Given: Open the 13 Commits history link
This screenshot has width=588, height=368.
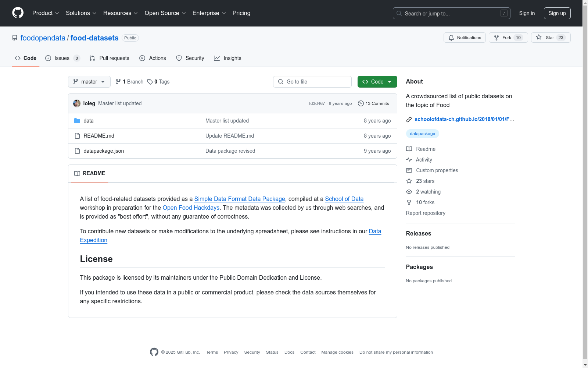Looking at the screenshot, I should [x=373, y=103].
